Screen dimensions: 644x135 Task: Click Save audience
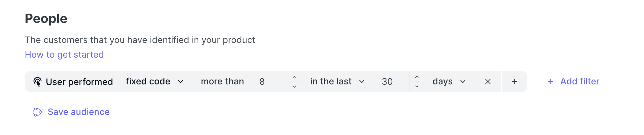(79, 112)
